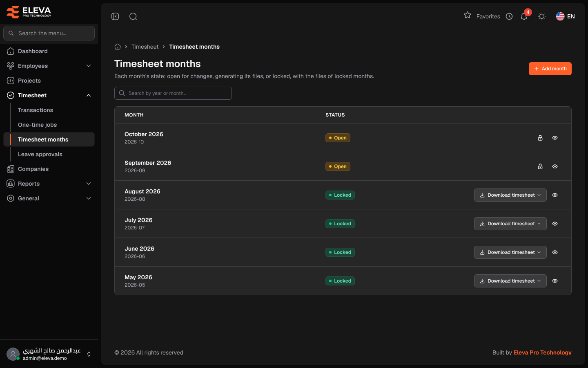Collapse the sidebar panel icon

pos(115,16)
